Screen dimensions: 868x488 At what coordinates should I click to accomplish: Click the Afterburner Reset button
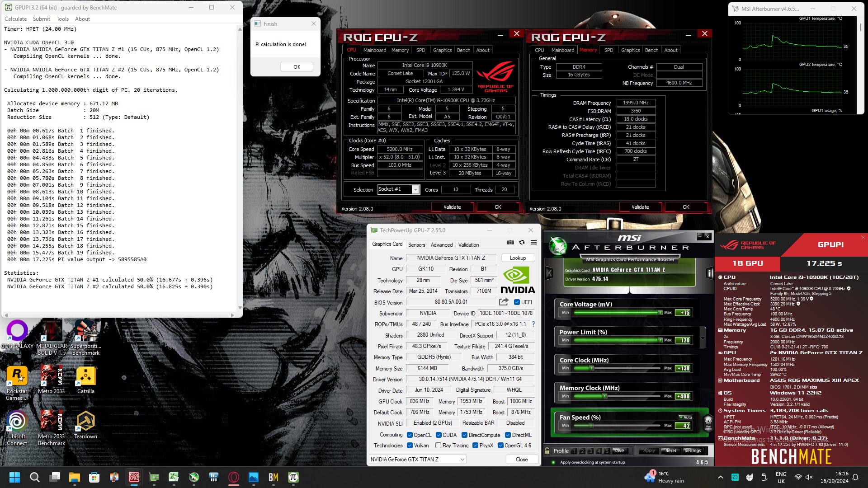(671, 451)
